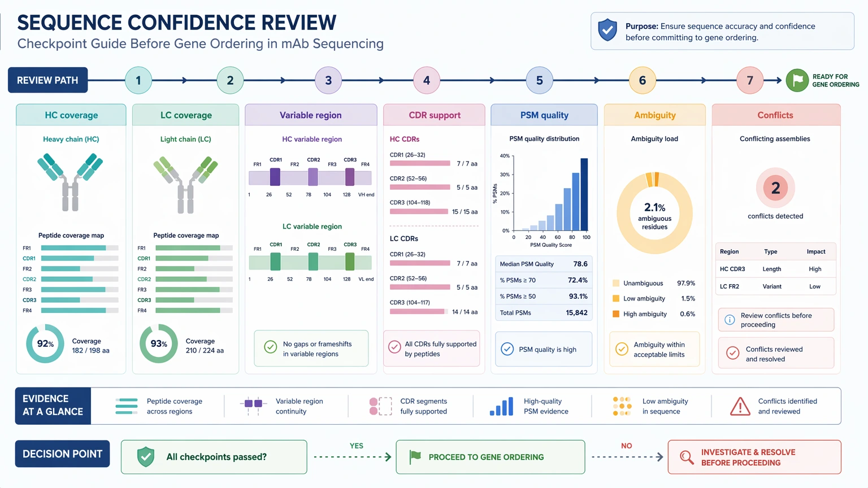The width and height of the screenshot is (868, 488).
Task: Select review path step 3 circle
Action: [x=328, y=80]
